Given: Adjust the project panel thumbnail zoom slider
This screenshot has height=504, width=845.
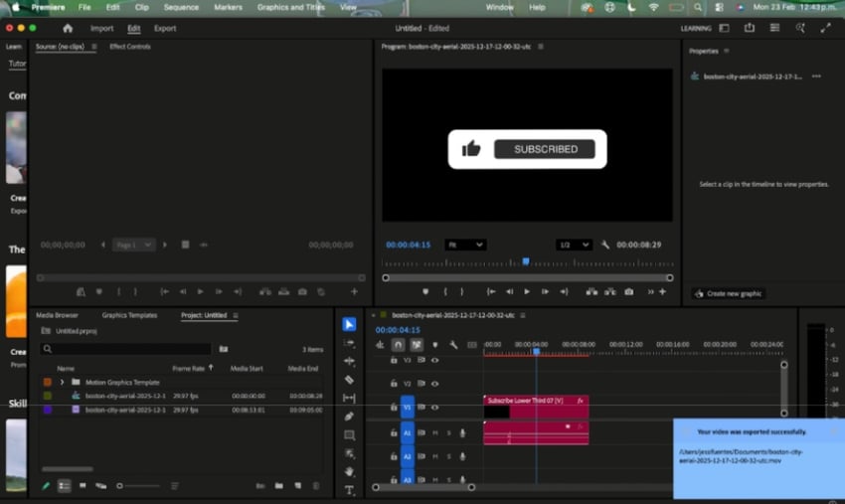Looking at the screenshot, I should (x=120, y=486).
